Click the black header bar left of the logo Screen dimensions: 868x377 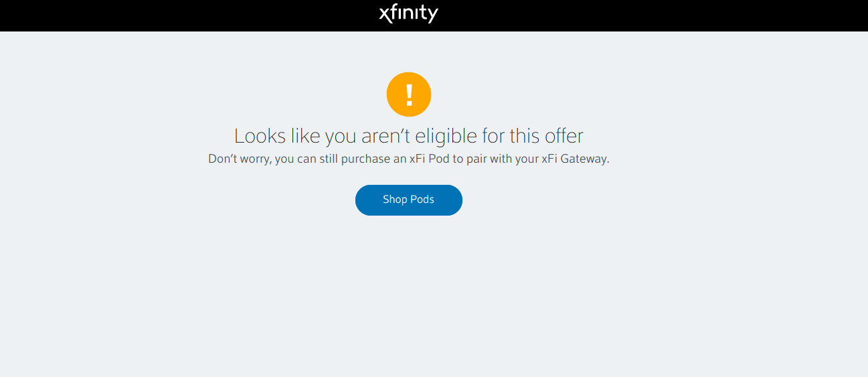point(187,15)
